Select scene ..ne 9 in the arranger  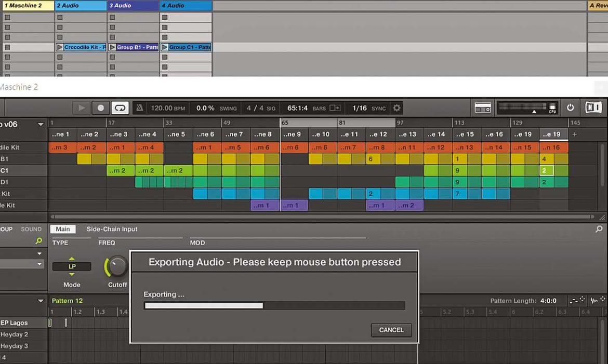295,134
